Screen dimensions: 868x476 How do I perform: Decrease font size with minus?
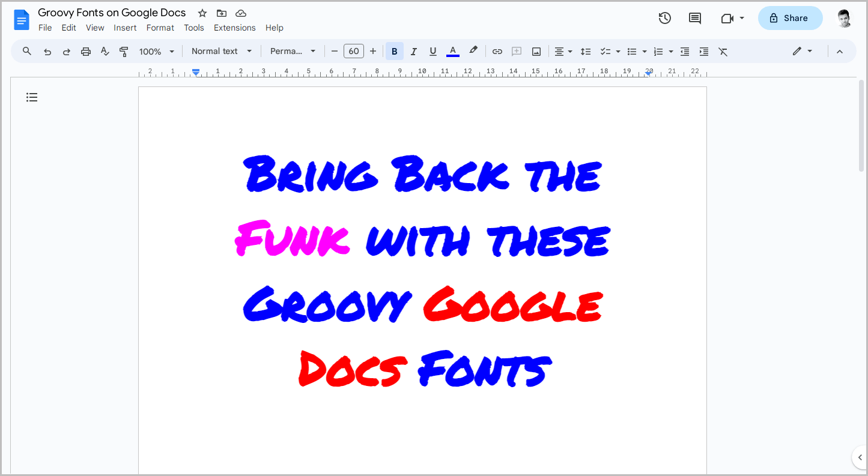pos(335,52)
